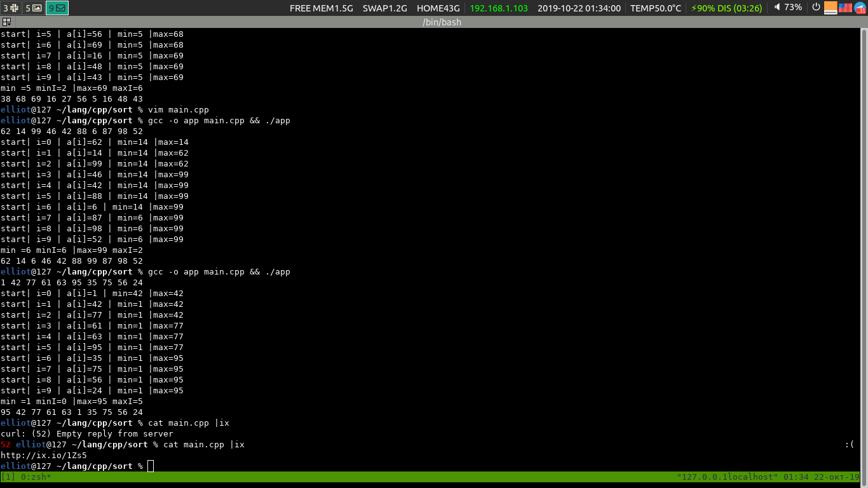Click the /bin/bash window title
Image resolution: width=868 pixels, height=488 pixels.
tap(442, 22)
